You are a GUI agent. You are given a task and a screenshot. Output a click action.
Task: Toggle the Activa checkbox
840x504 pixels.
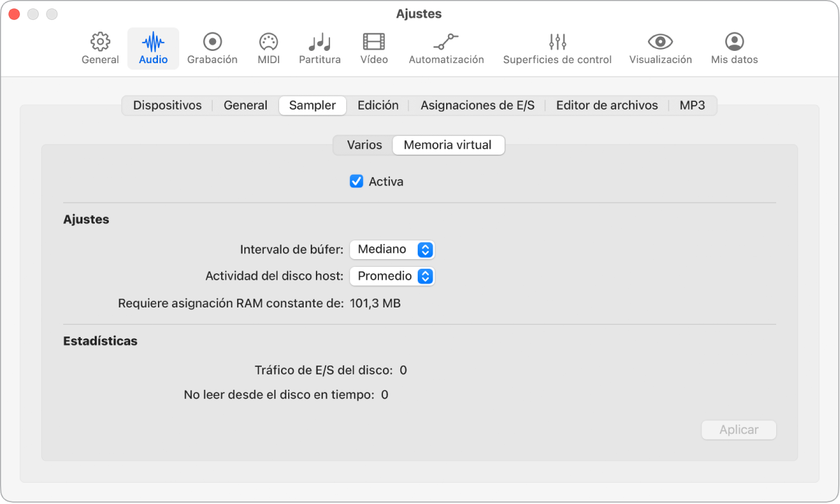coord(357,182)
